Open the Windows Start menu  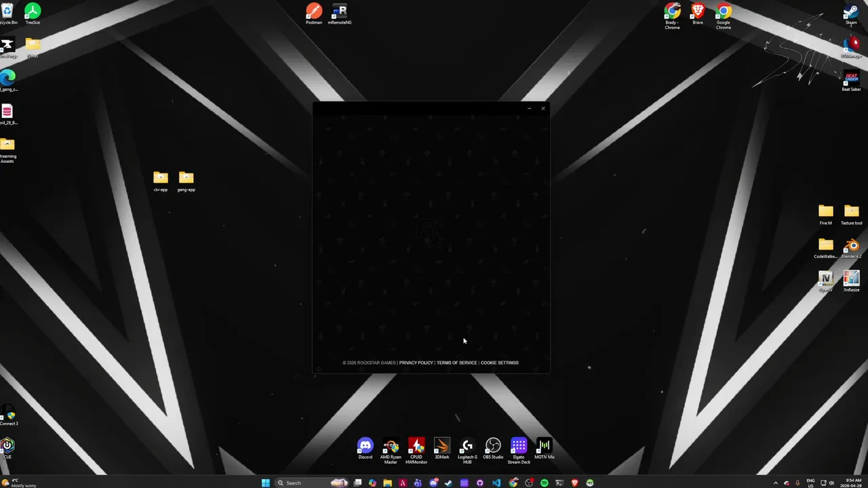coord(266,483)
